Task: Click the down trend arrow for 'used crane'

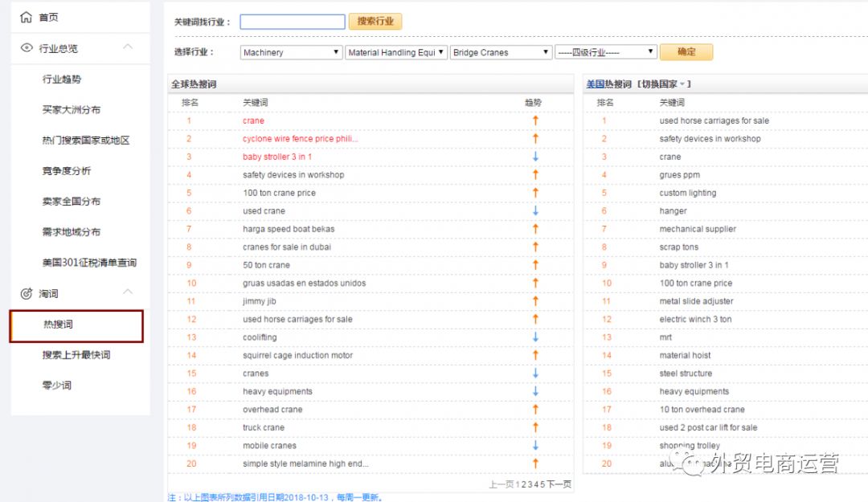Action: coord(535,211)
